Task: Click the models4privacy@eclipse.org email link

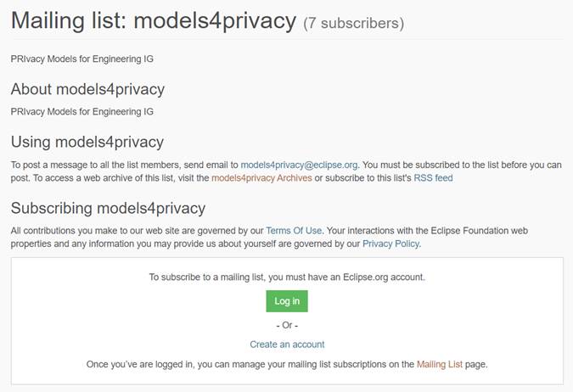Action: 299,165
